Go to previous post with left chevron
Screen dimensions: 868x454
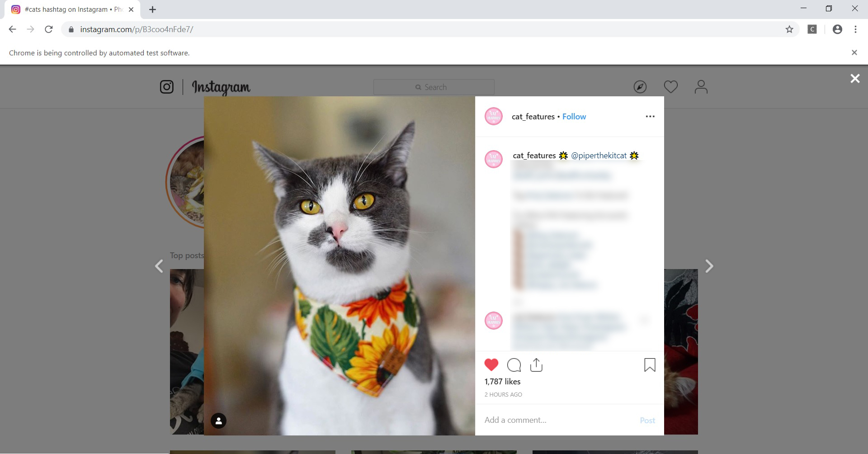point(159,266)
